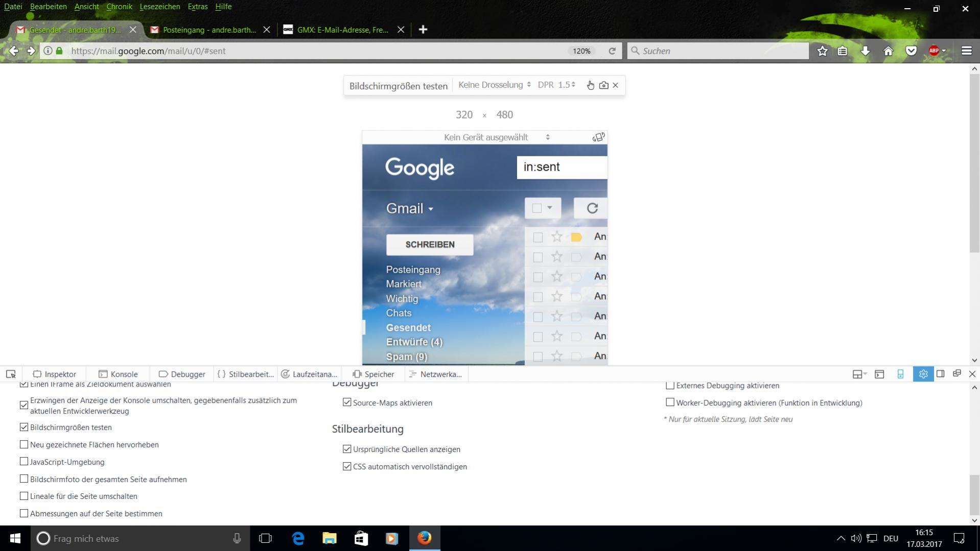Click the Gmail in:sent search field
The width and height of the screenshot is (980, 551).
click(562, 167)
